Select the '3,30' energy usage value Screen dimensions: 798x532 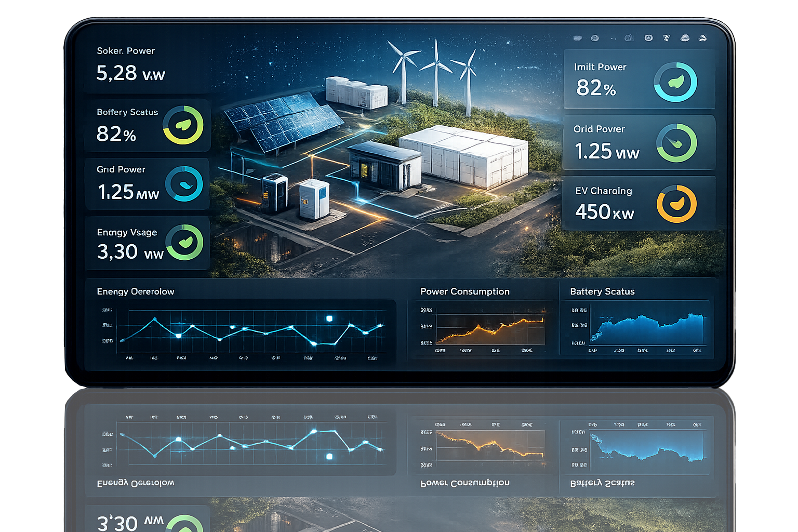point(117,252)
